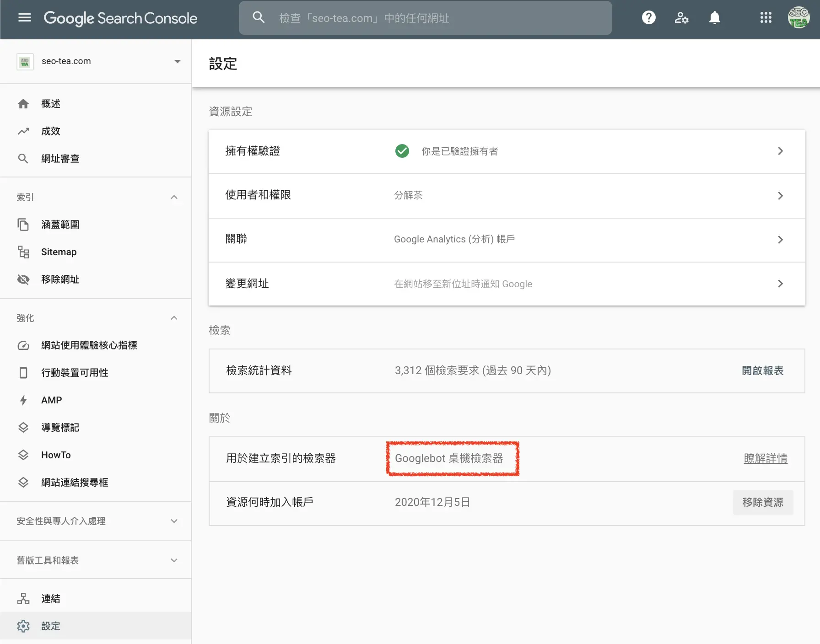The width and height of the screenshot is (820, 644).
Task: Open AMP report item
Action: tap(96, 400)
